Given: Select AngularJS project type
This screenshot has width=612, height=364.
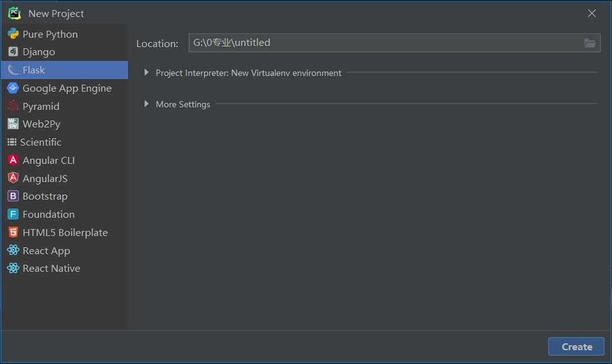Looking at the screenshot, I should point(64,178).
